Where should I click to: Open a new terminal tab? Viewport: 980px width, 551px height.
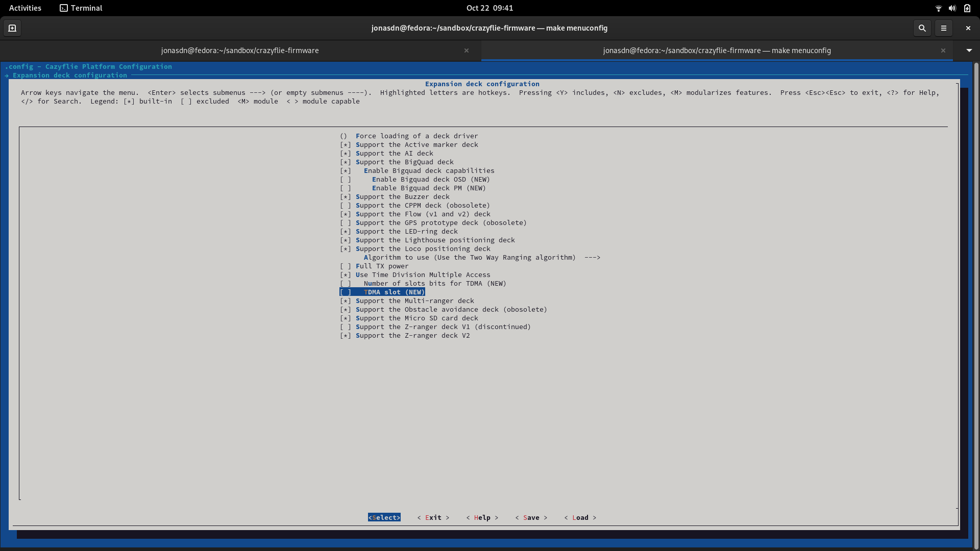point(12,28)
